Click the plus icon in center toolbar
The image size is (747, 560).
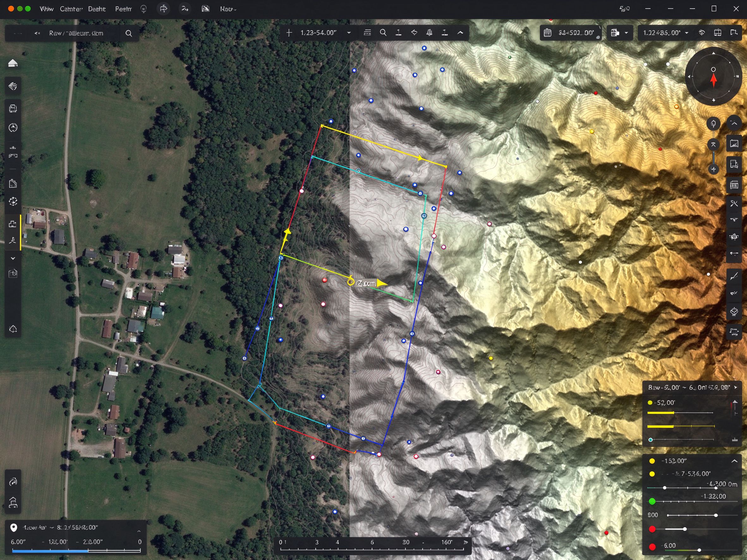click(289, 33)
